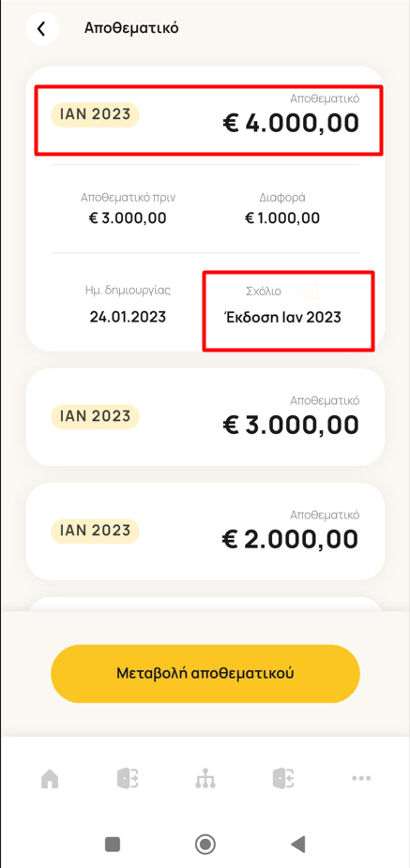Tap the Android recent apps square
410x868 pixels.
113,844
